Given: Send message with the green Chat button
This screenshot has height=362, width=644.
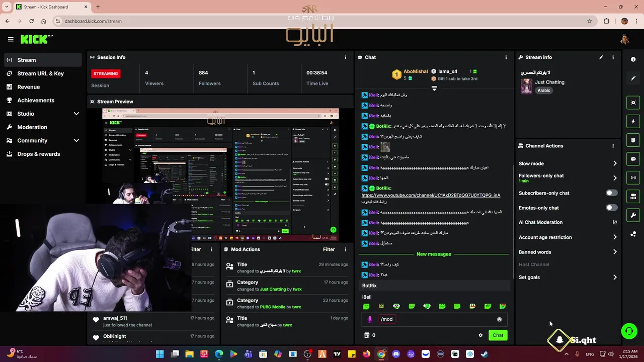Looking at the screenshot, I should (x=498, y=335).
